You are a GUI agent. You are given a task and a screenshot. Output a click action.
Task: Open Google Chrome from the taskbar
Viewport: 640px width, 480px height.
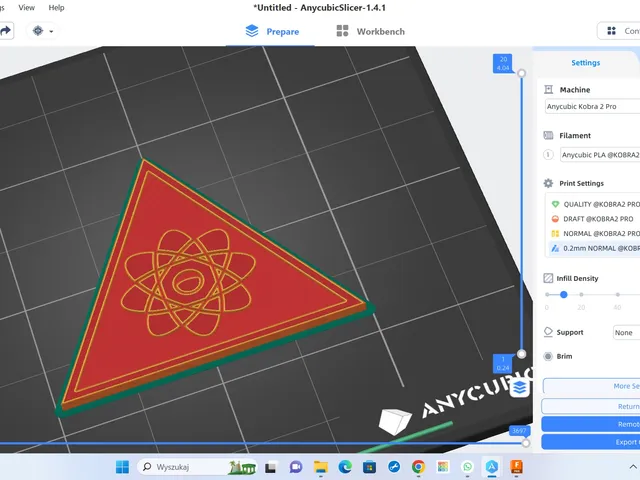(418, 467)
